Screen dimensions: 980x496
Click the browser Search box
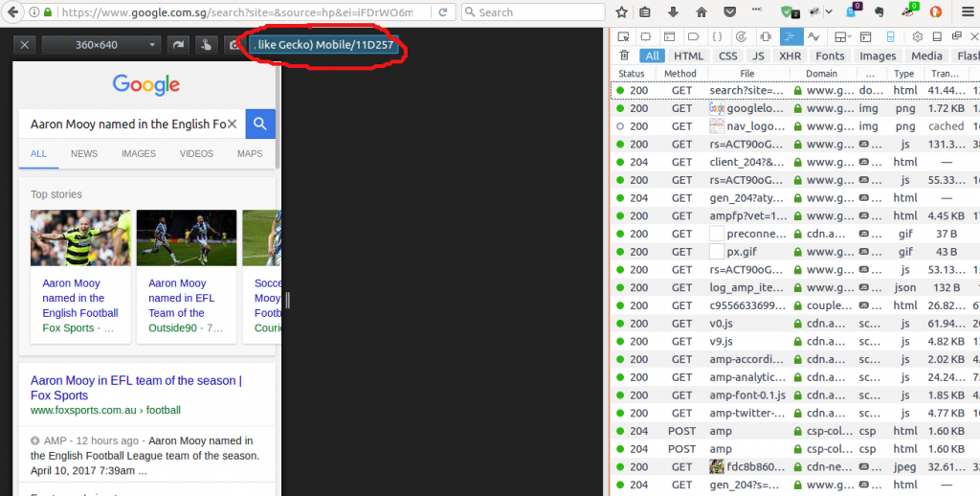tap(533, 11)
